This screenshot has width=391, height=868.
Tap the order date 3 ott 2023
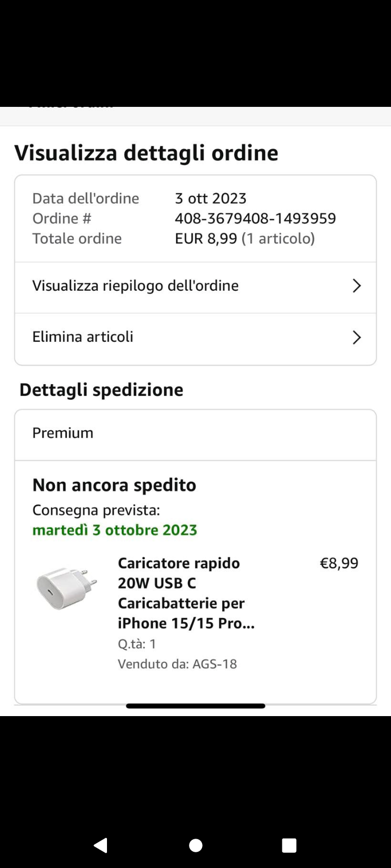[211, 198]
